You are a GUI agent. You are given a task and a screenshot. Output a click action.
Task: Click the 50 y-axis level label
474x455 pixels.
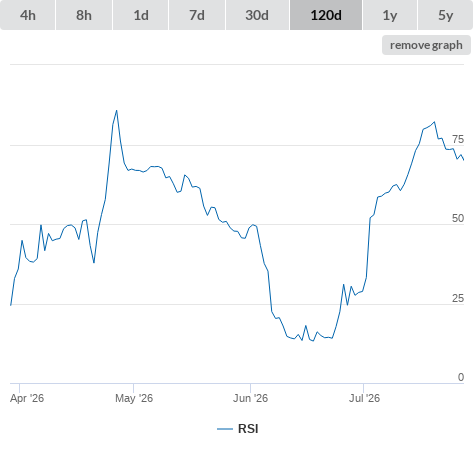458,218
